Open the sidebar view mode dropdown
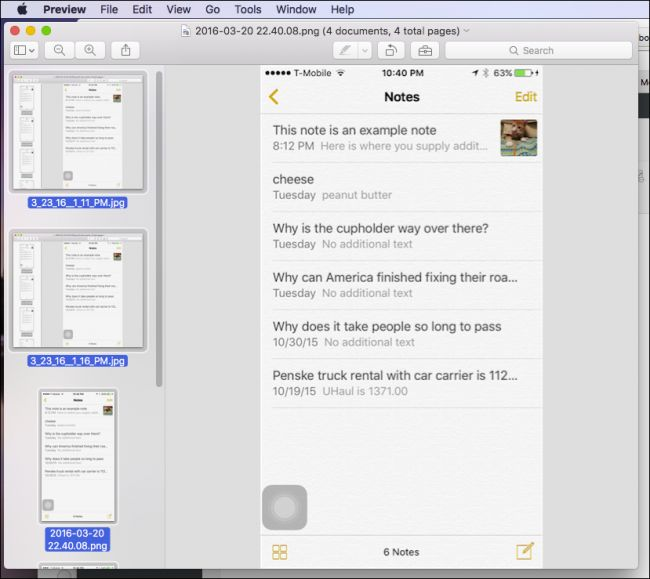 click(x=24, y=51)
